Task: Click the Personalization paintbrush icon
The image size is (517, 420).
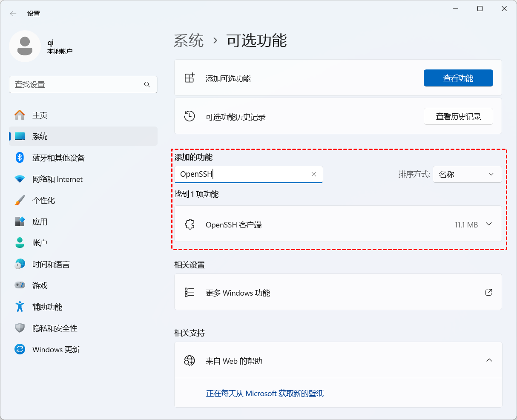Action: (20, 200)
